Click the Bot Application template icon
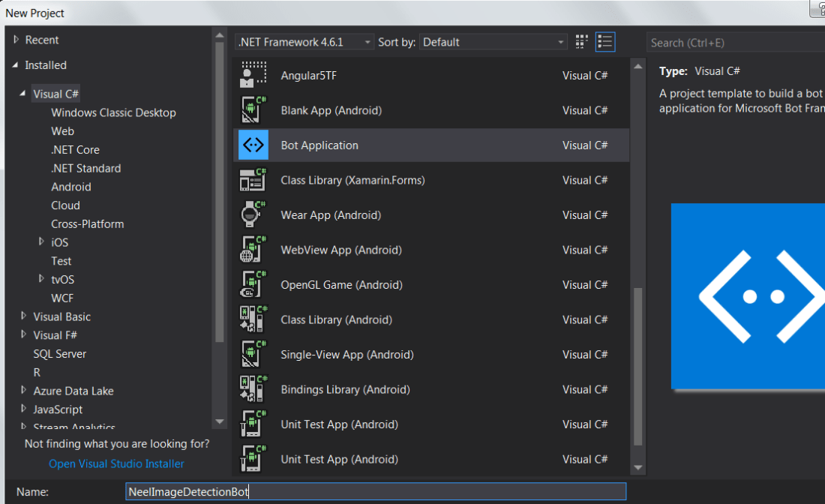The image size is (825, 504). (253, 145)
